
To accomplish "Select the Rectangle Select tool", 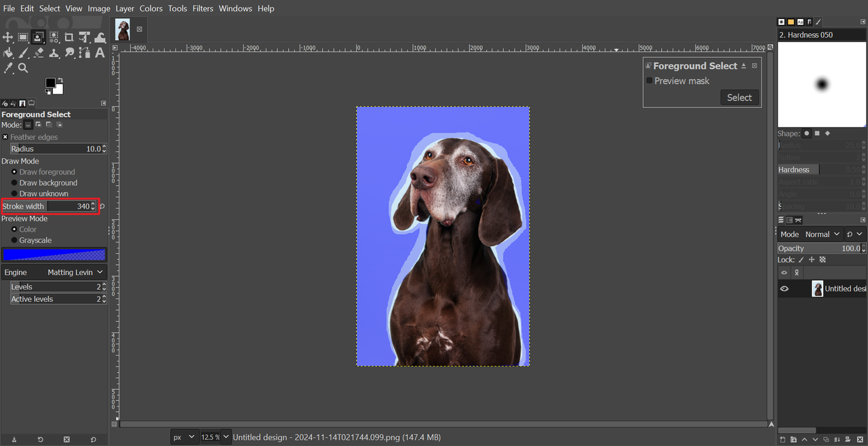I will (x=23, y=37).
